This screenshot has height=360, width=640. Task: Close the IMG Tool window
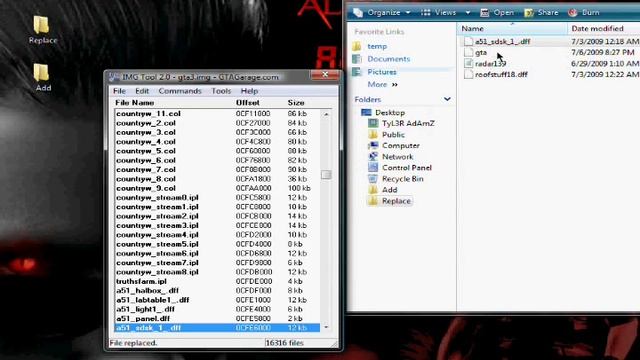pos(325,74)
